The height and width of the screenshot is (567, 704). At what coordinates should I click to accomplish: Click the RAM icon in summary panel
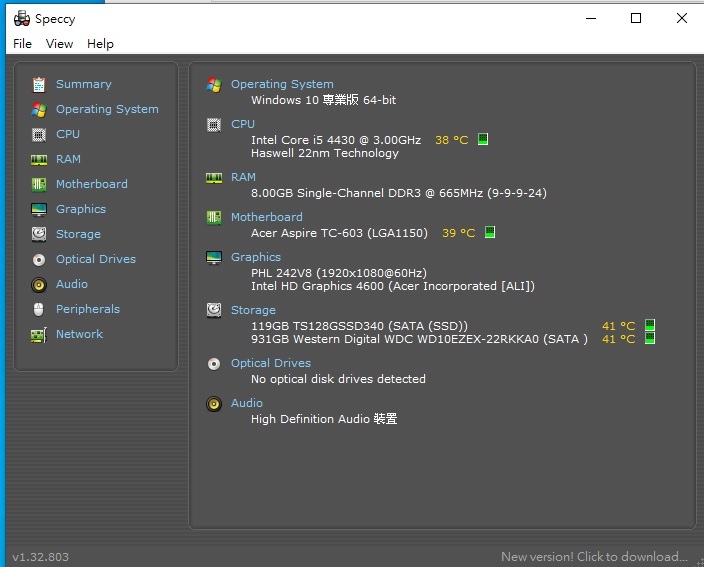click(214, 177)
